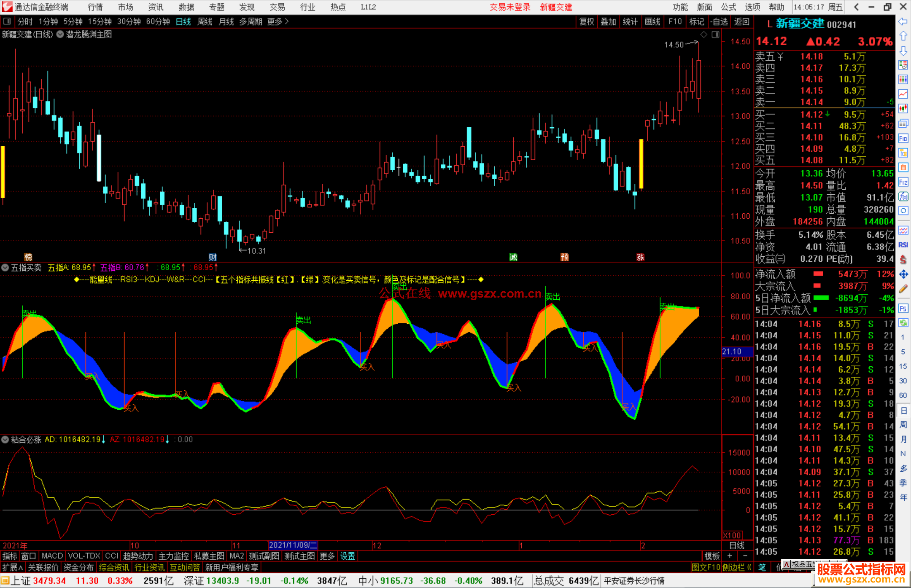
Task: Click the 涨 marker on main chart bottom
Action: coord(640,257)
